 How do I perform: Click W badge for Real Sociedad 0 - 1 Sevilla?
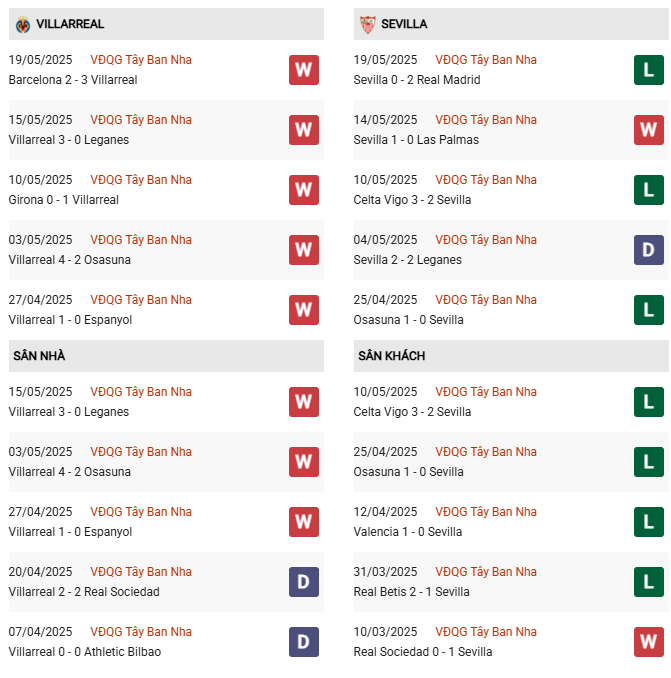[648, 642]
